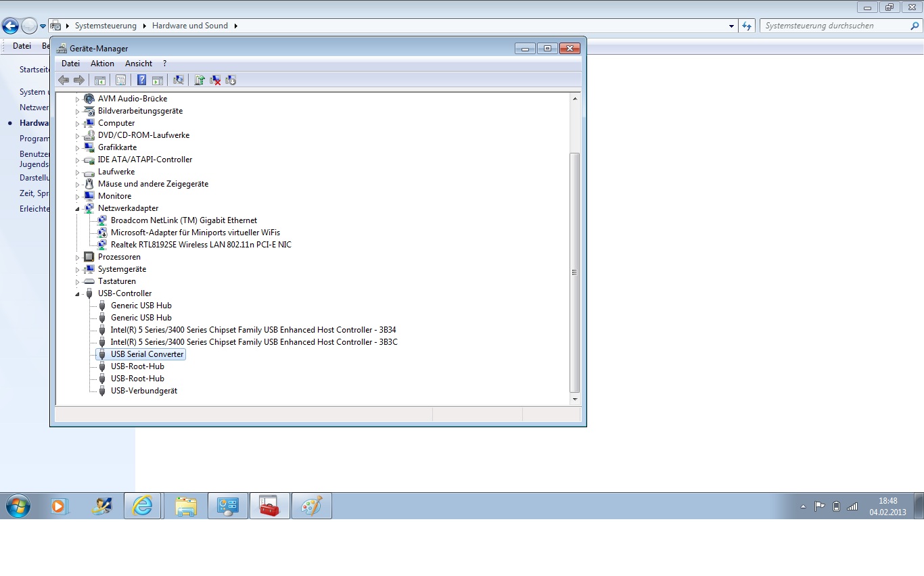Select USB-Verbundgerät entry
The height and width of the screenshot is (576, 924).
click(143, 391)
